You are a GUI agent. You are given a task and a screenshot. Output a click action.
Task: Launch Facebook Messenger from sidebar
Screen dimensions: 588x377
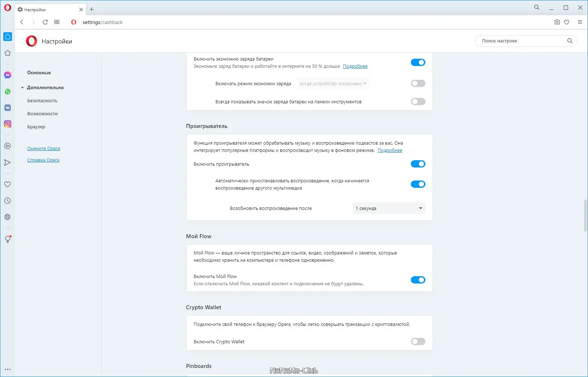[x=8, y=75]
